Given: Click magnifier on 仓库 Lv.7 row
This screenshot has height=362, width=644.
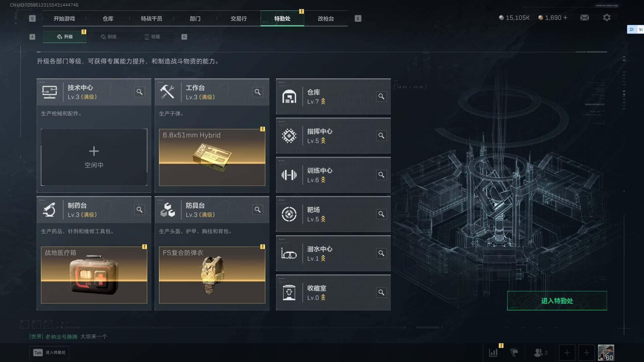Looking at the screenshot, I should click(381, 97).
